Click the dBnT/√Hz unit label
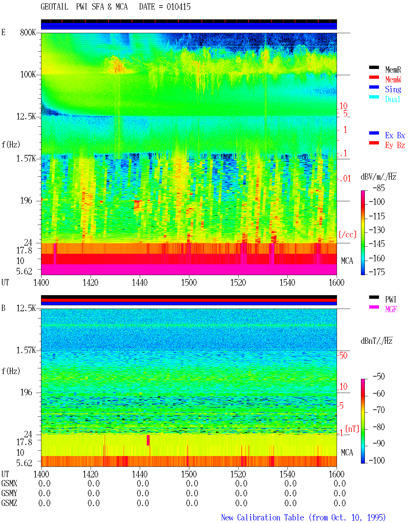Image resolution: width=420 pixels, height=523 pixels. click(x=377, y=341)
